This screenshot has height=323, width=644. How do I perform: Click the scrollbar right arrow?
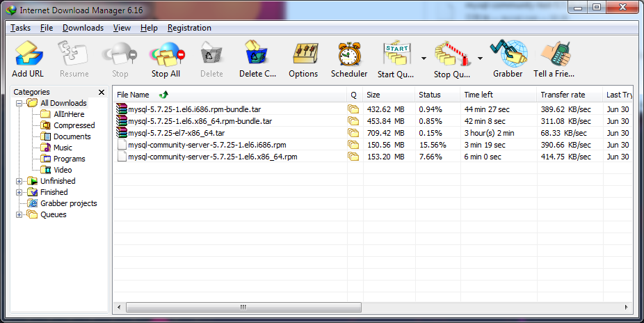627,308
